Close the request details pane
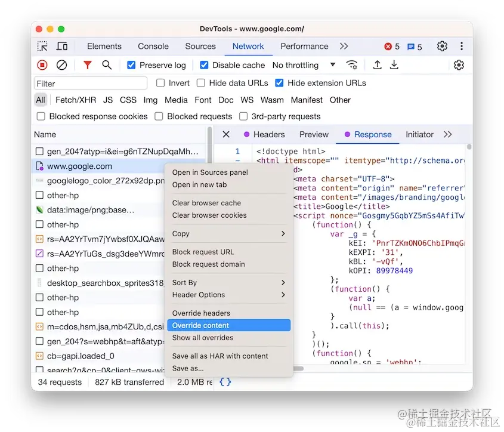Image resolution: width=504 pixels, height=432 pixels. click(x=226, y=134)
